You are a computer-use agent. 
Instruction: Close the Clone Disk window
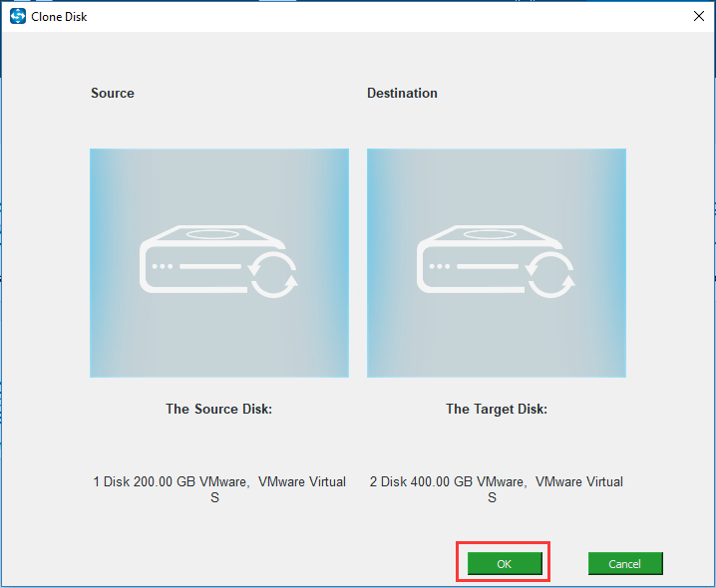pyautogui.click(x=699, y=16)
